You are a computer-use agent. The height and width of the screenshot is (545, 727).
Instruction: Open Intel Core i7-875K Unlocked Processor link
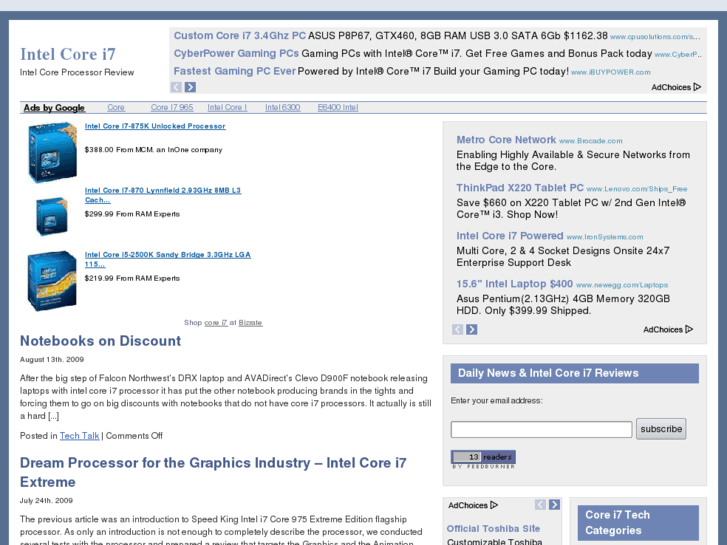(x=155, y=126)
